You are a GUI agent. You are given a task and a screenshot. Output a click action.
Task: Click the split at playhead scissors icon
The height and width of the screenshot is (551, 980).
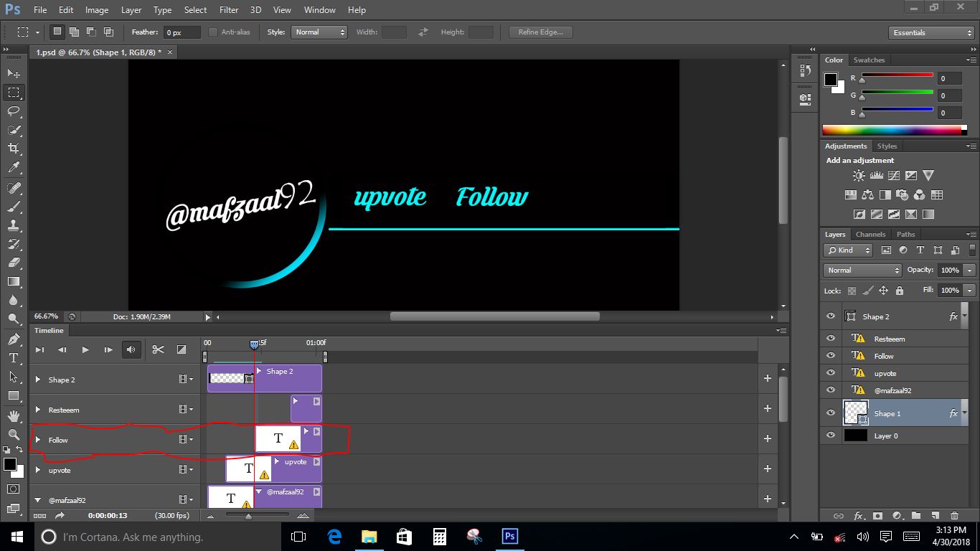coord(158,349)
